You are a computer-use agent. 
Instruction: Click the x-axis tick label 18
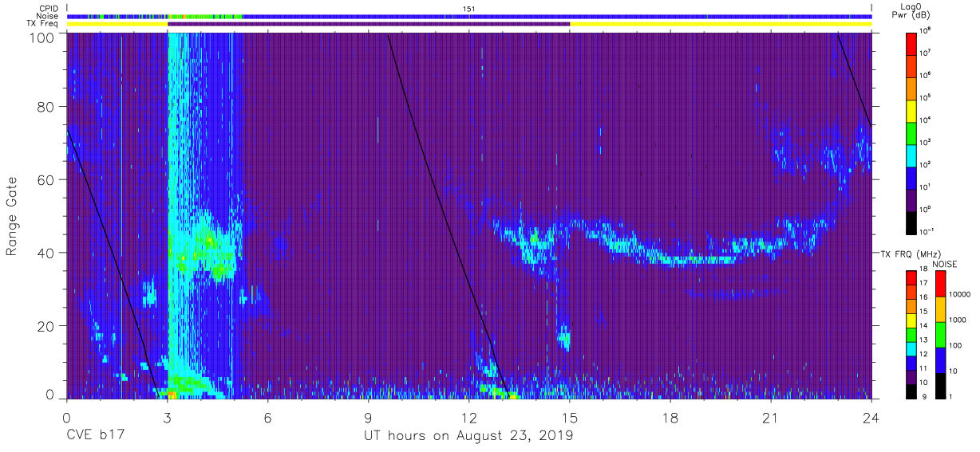pyautogui.click(x=670, y=419)
